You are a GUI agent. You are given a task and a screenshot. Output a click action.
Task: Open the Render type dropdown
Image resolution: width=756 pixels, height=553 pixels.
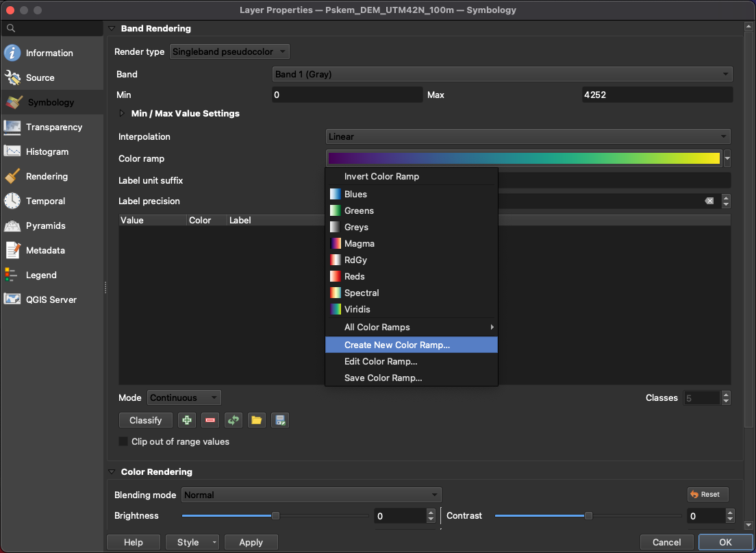pyautogui.click(x=229, y=51)
